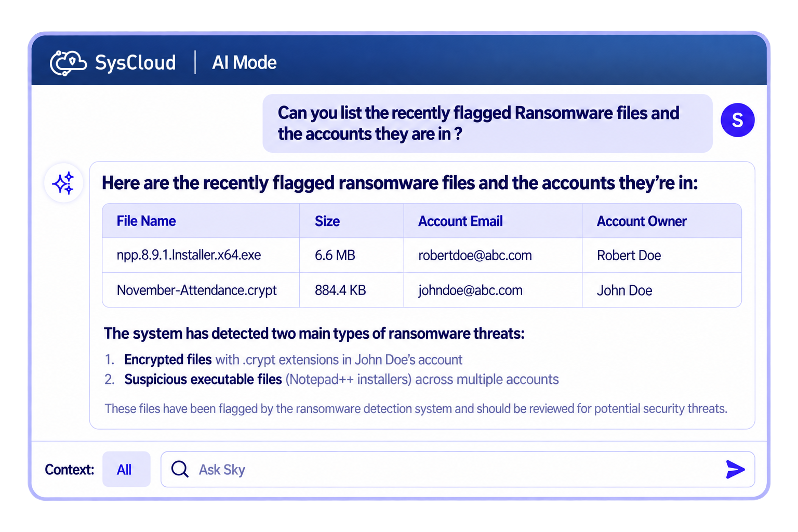Click the SysCloud cloud logo icon
The width and height of the screenshot is (798, 532).
(68, 63)
